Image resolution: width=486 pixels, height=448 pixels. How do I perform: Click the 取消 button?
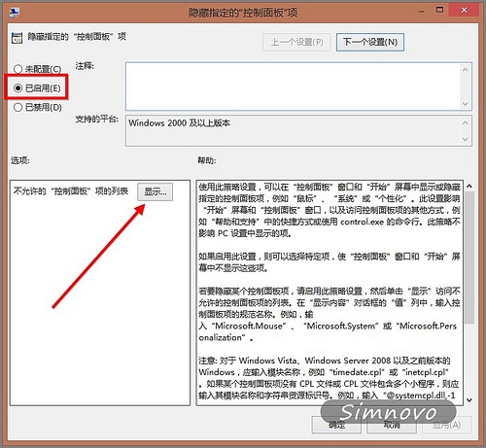click(x=392, y=425)
